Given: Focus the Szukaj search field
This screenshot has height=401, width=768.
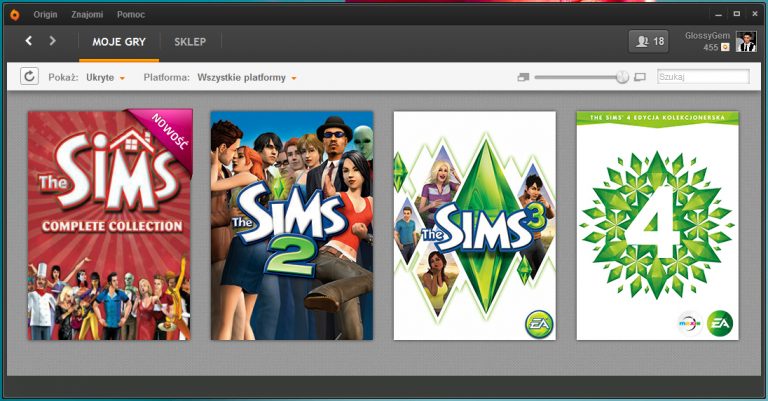Looking at the screenshot, I should tap(703, 77).
